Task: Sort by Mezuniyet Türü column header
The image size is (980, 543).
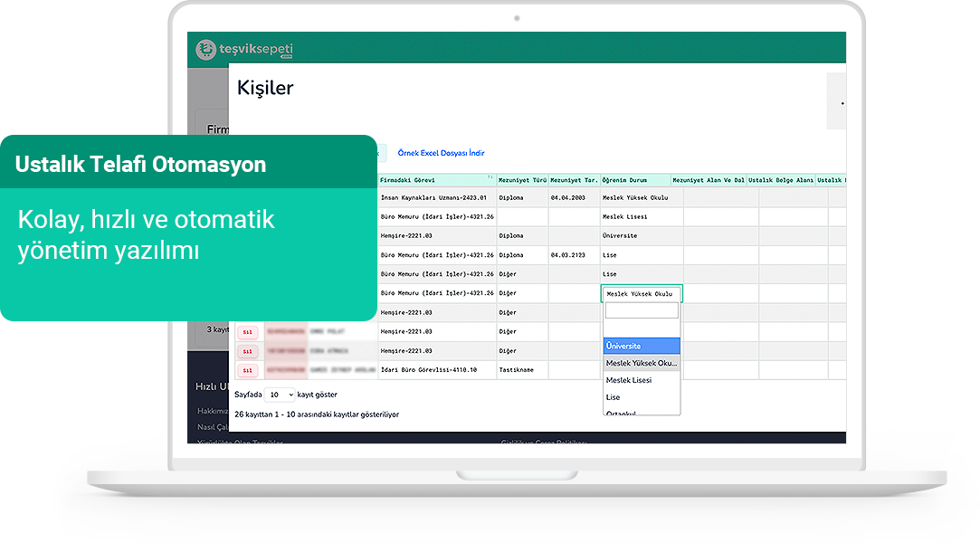Action: tap(522, 180)
